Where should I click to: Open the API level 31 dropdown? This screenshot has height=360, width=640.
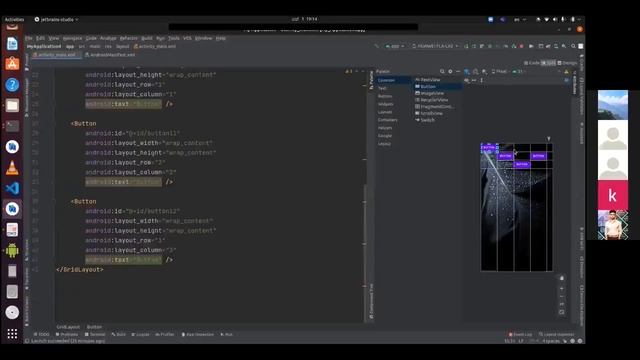[518, 71]
